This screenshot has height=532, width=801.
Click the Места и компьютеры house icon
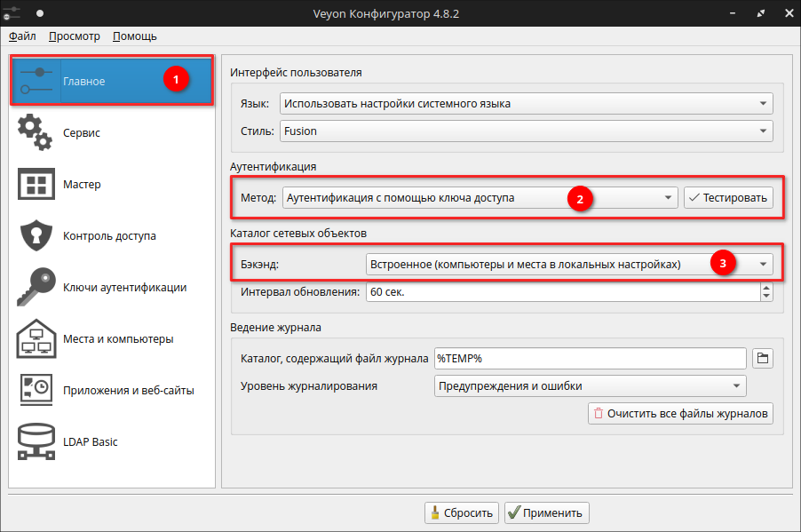(x=36, y=338)
